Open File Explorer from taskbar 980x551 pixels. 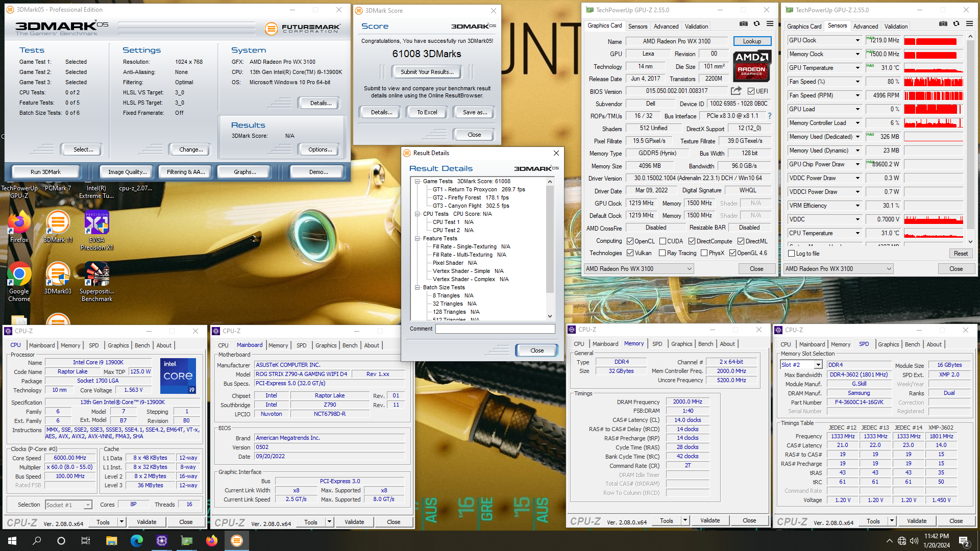click(x=112, y=541)
